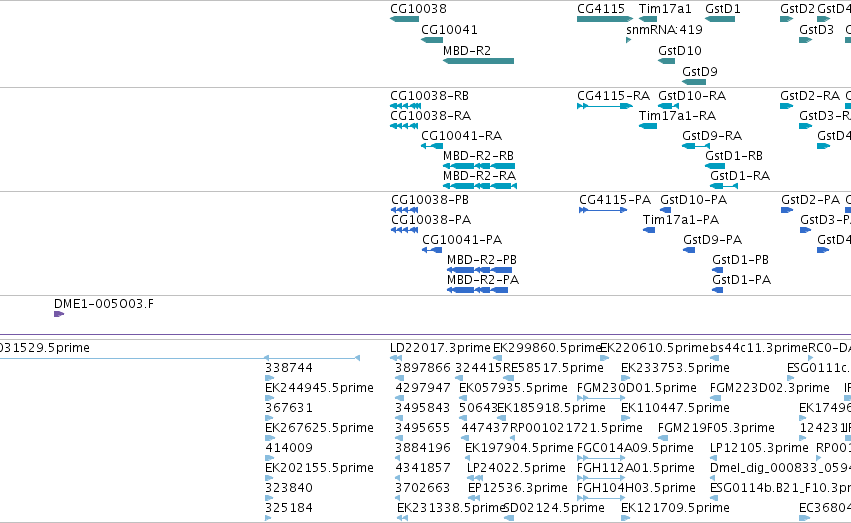Click the FGH112A01.5prime EST label
Viewport: 851px width, 523px height.
tap(636, 468)
